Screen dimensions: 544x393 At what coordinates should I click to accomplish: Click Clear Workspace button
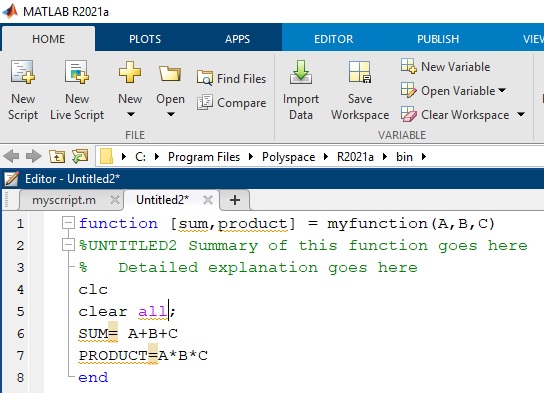coord(455,114)
